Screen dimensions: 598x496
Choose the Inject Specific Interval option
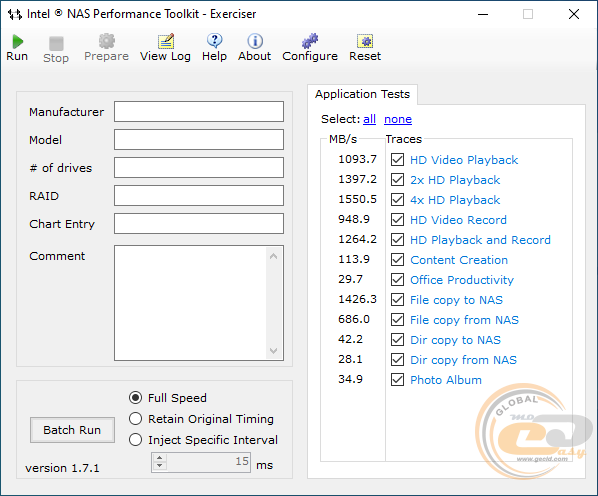tap(135, 440)
